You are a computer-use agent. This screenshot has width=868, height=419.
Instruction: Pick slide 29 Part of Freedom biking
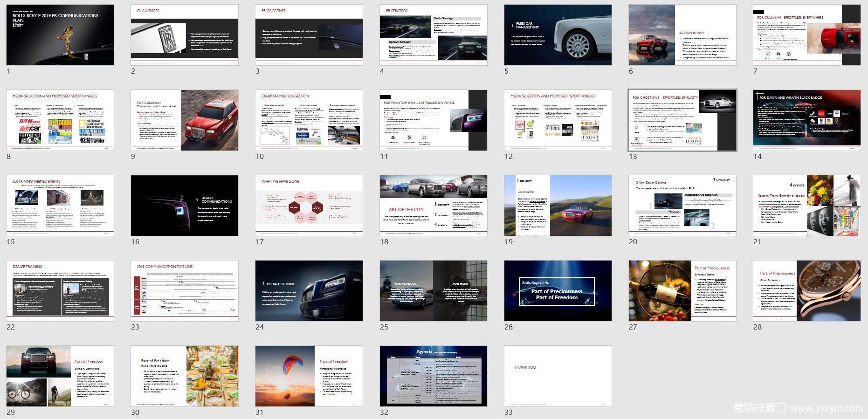click(x=60, y=376)
